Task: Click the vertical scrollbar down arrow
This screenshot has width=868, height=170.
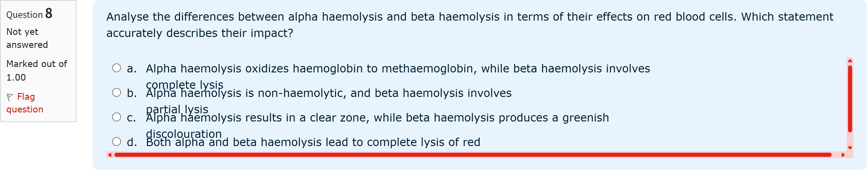Action: tap(850, 148)
